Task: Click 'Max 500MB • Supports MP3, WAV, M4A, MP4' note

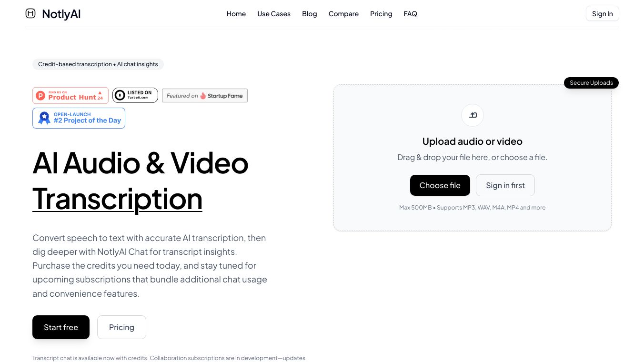Action: (x=473, y=208)
